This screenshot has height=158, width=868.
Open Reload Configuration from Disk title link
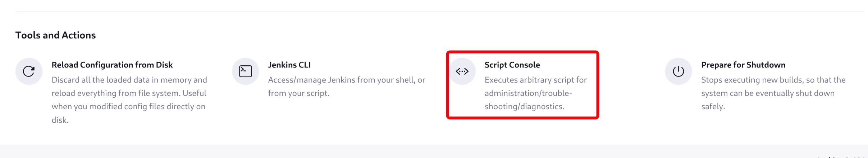112,65
